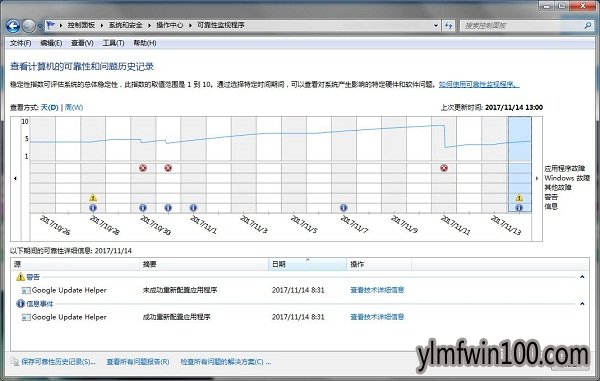
Task: Click the right arrow beside the chart
Action: (x=536, y=178)
